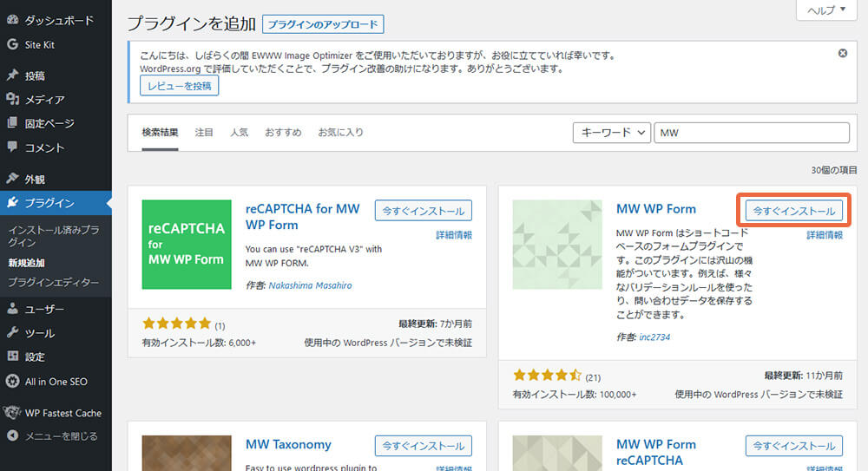Image resolution: width=868 pixels, height=471 pixels.
Task: Switch to the おすすめ tab
Action: coord(283,132)
